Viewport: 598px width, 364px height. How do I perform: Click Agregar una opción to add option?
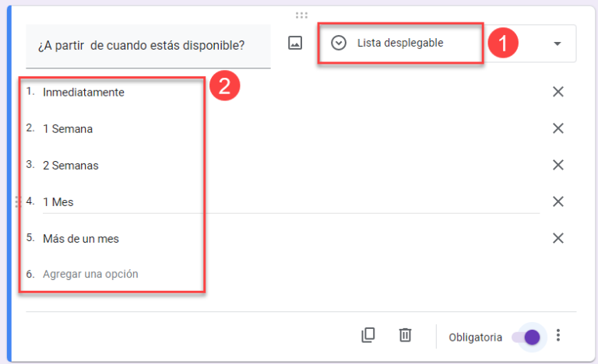coord(90,274)
